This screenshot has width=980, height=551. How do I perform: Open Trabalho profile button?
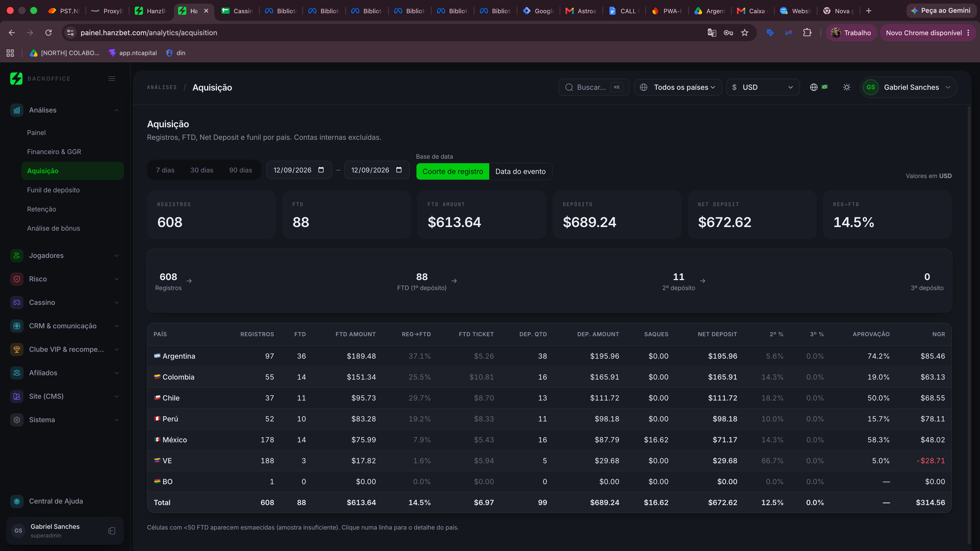coord(851,33)
